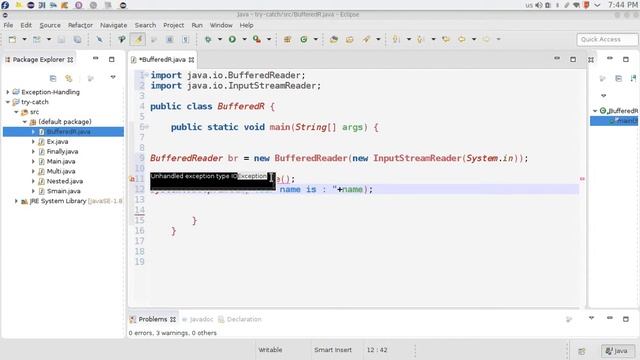640x360 pixels.
Task: Click the Open Perspective status icon
Action: click(x=582, y=351)
